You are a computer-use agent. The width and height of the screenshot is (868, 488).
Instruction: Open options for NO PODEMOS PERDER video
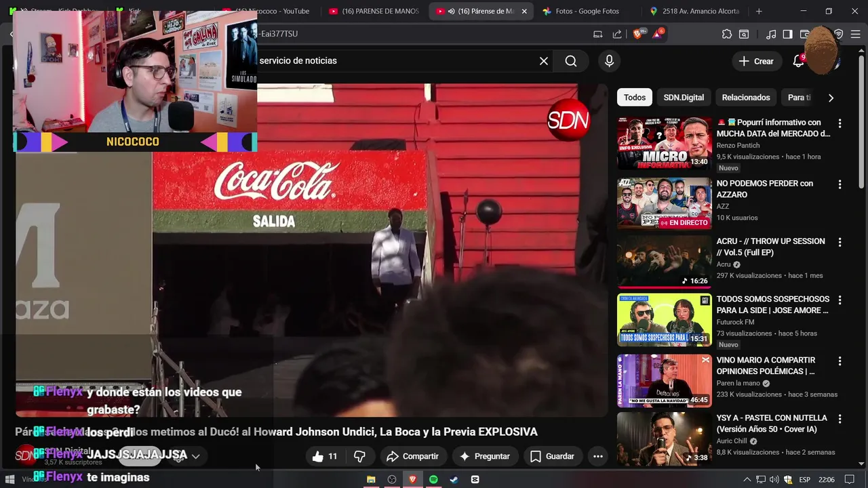840,184
